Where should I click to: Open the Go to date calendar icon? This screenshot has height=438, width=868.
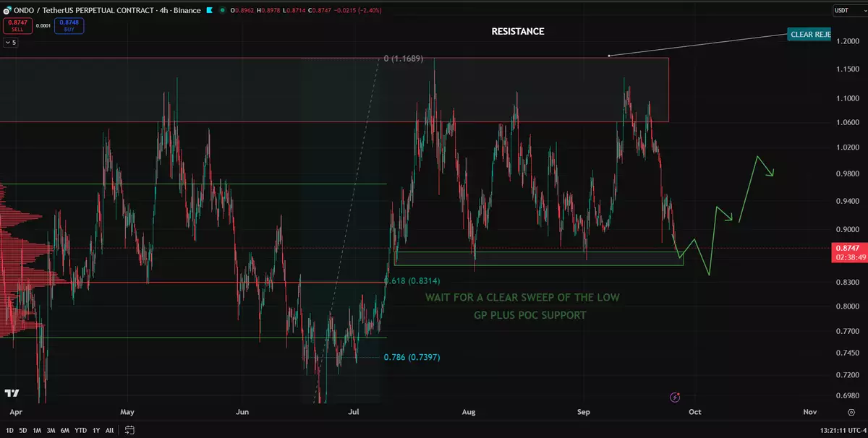[129, 430]
